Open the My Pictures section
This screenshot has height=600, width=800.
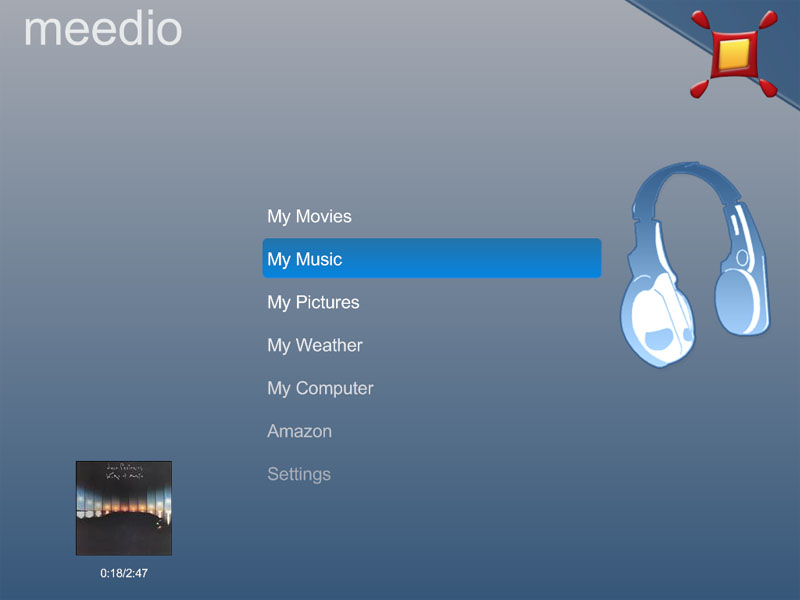(313, 303)
